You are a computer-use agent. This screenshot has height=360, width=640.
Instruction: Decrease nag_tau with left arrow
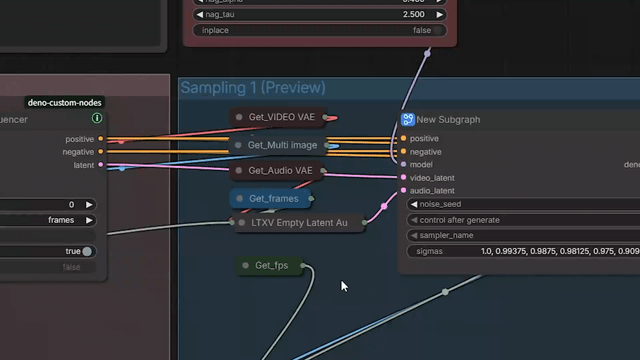pyautogui.click(x=200, y=15)
